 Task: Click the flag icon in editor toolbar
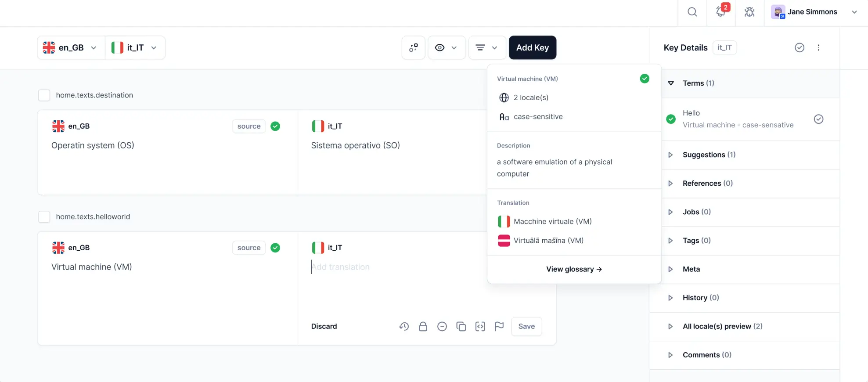pyautogui.click(x=499, y=326)
